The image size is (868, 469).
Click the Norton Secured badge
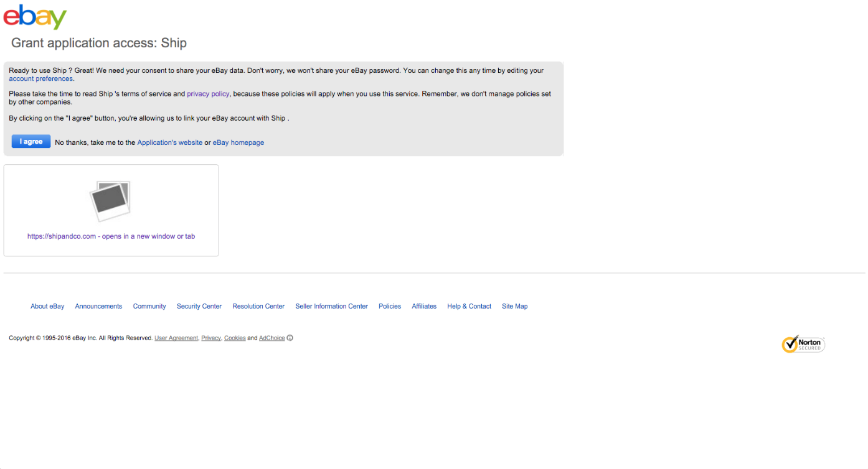pyautogui.click(x=803, y=344)
